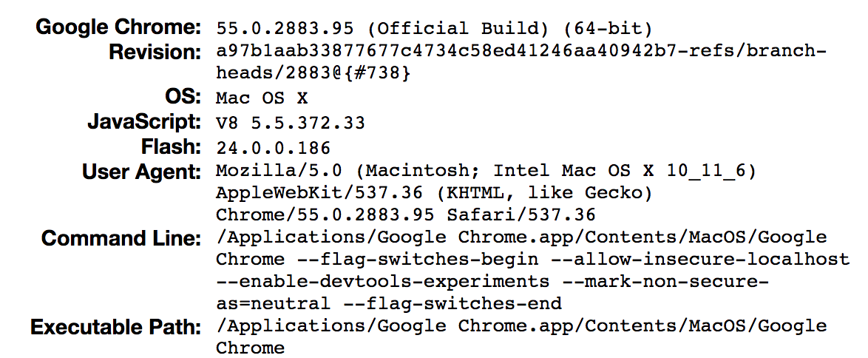
Task: Click the Mac OS X value
Action: [261, 98]
